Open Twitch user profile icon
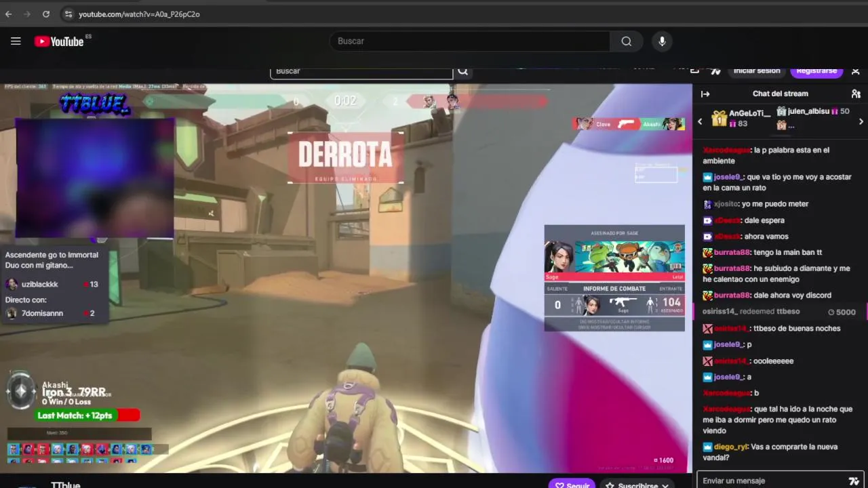The image size is (868, 488). click(856, 70)
